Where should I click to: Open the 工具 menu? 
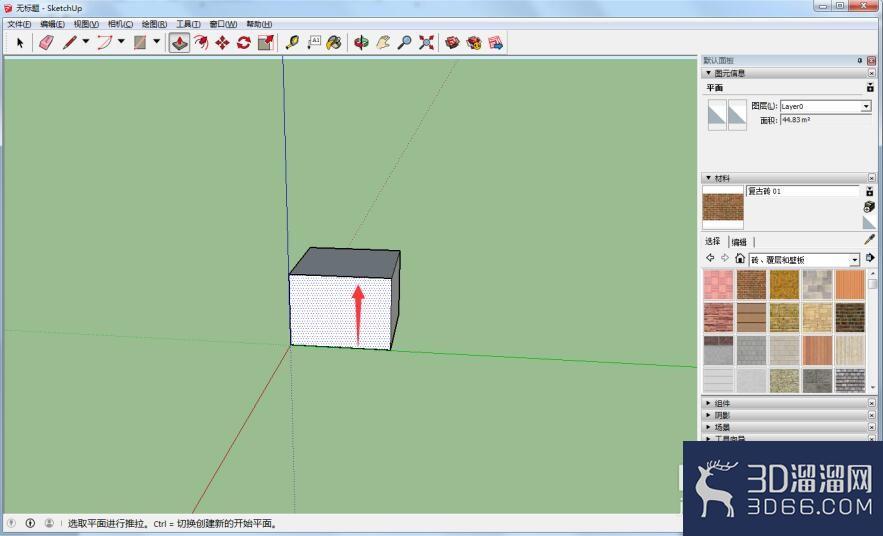tap(188, 24)
